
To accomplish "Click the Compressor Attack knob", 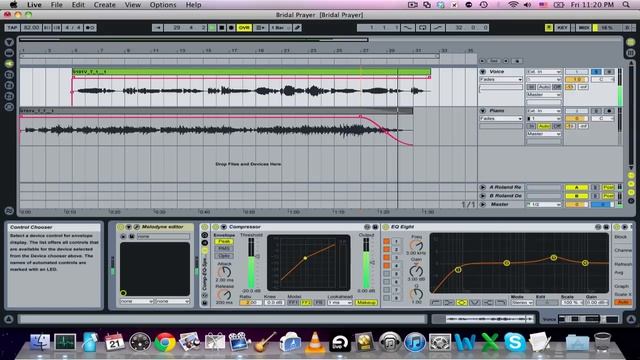I will click(224, 272).
